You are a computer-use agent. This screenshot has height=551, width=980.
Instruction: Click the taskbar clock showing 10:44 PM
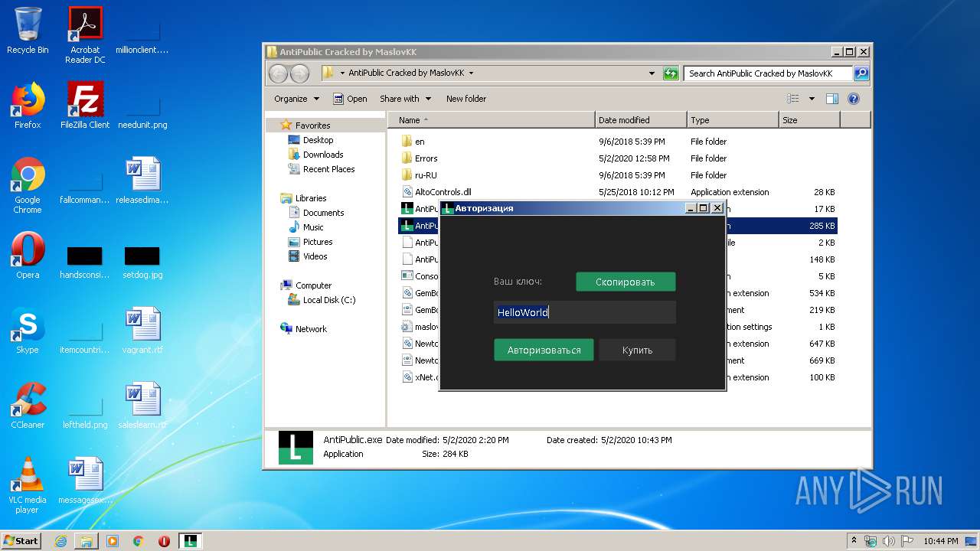coord(940,541)
